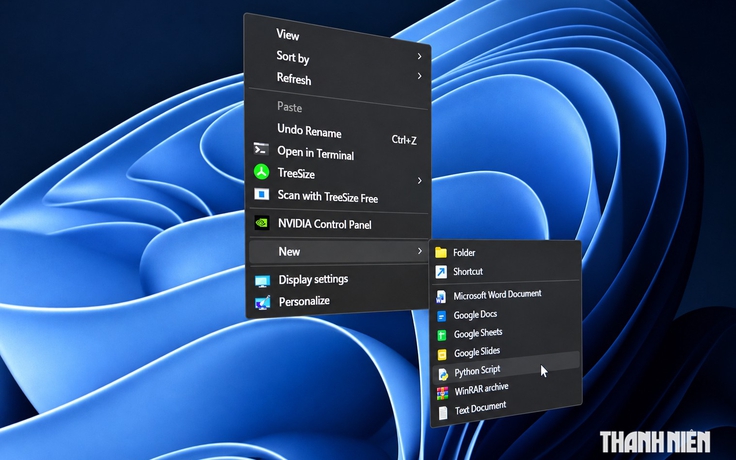Expand the View submenu chevron

click(x=419, y=56)
